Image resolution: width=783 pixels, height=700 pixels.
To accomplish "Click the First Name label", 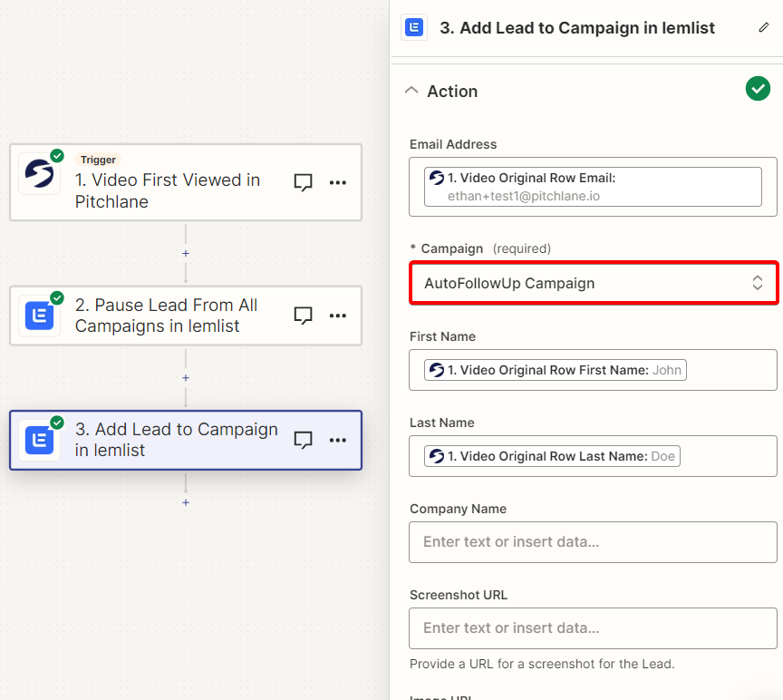I will tap(442, 336).
